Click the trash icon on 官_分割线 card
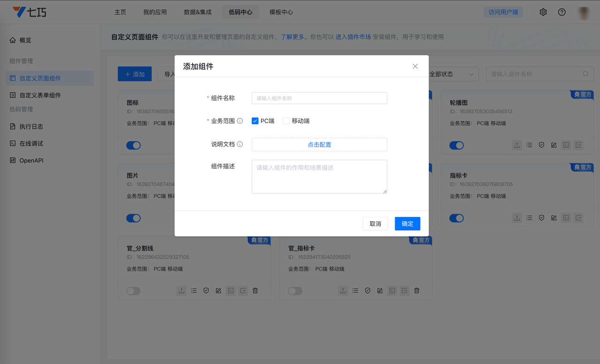 pyautogui.click(x=255, y=291)
